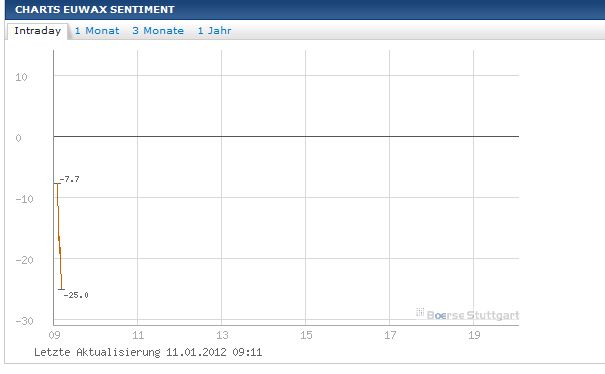Open the 3 Monate chart tab
The height and width of the screenshot is (374, 605).
[158, 31]
